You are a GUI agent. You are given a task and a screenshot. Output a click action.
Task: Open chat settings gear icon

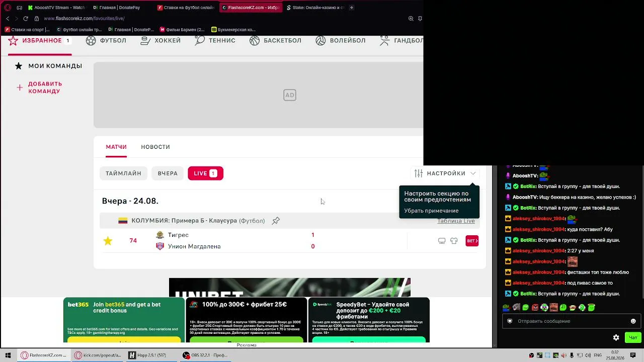[x=616, y=337]
